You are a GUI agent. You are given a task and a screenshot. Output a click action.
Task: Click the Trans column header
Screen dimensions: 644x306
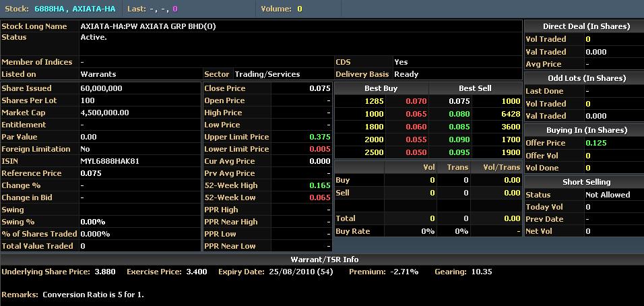[457, 167]
